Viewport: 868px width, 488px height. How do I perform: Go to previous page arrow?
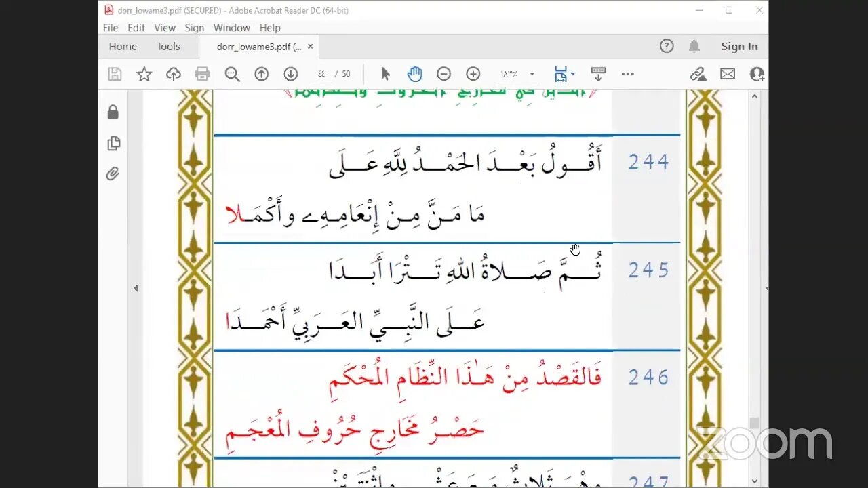(x=262, y=74)
